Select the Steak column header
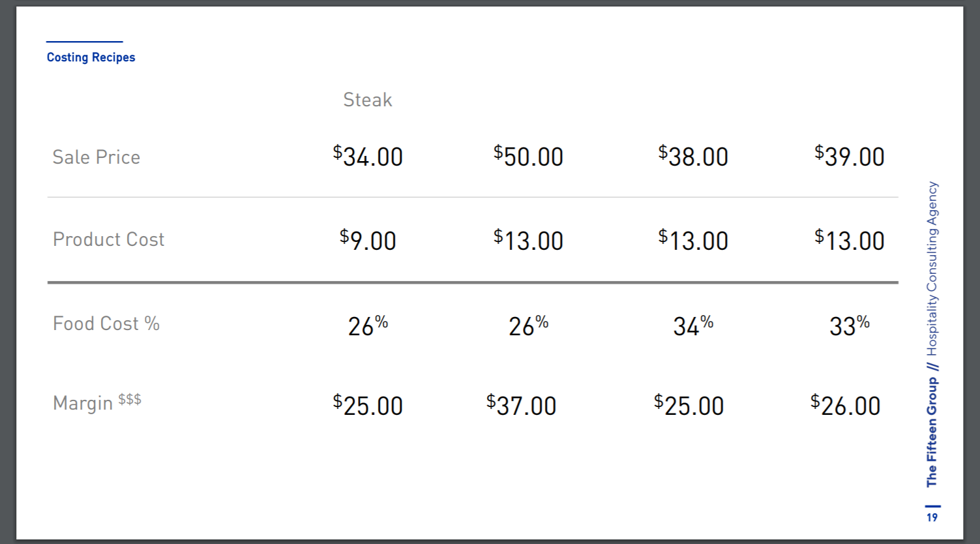Image resolution: width=980 pixels, height=544 pixels. (x=368, y=100)
